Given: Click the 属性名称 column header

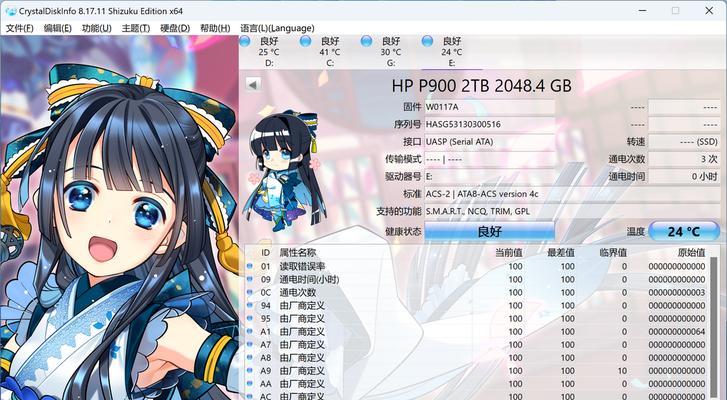Looking at the screenshot, I should coord(298,253).
